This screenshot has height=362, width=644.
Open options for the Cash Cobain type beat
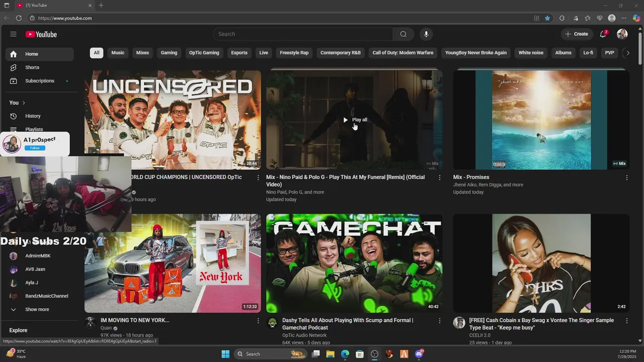tap(627, 321)
